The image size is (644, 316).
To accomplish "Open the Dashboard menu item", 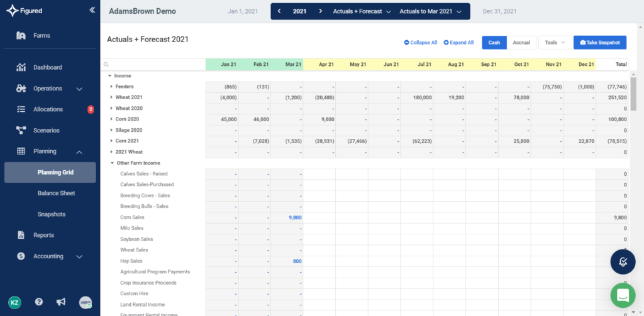I will (48, 67).
